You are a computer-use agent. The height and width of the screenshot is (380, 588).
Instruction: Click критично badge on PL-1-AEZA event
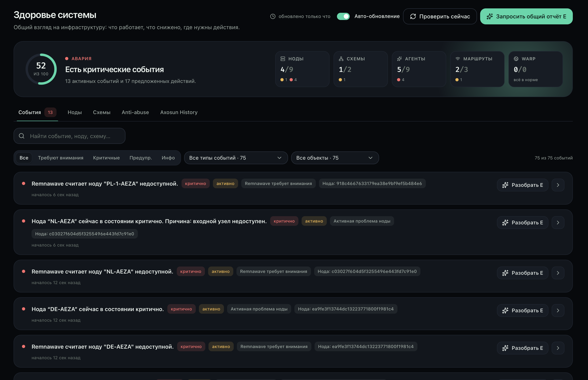pos(196,184)
